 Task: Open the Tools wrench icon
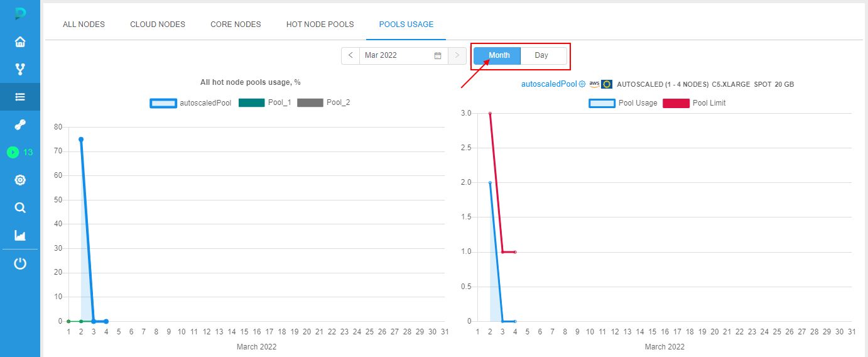20,124
